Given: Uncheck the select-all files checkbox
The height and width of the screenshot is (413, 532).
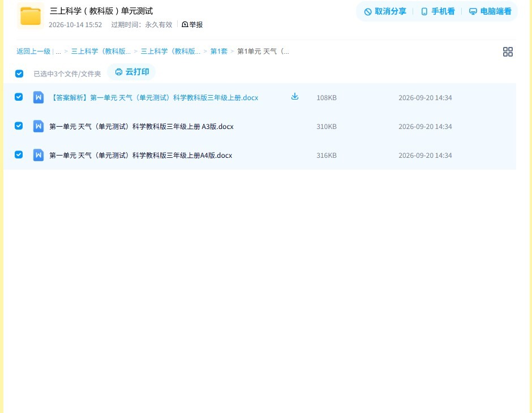Looking at the screenshot, I should 19,74.
